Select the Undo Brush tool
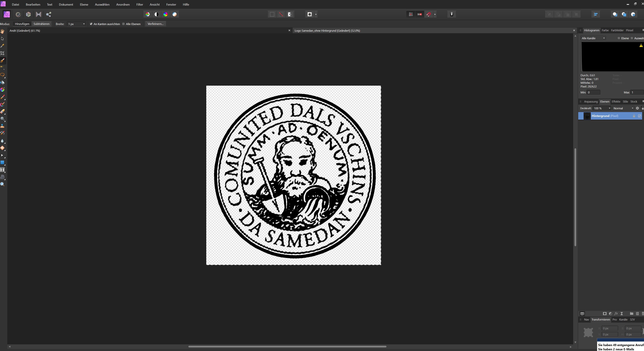644x351 pixels. (3, 133)
